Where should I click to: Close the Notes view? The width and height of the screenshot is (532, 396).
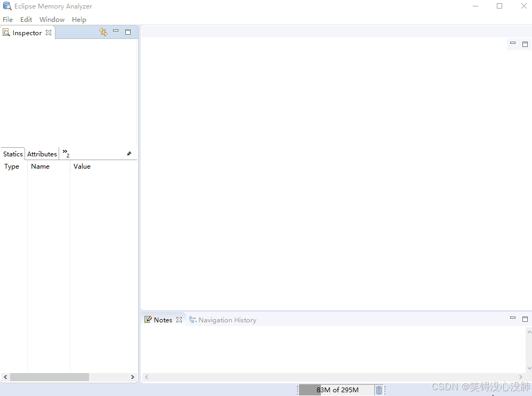(x=179, y=320)
